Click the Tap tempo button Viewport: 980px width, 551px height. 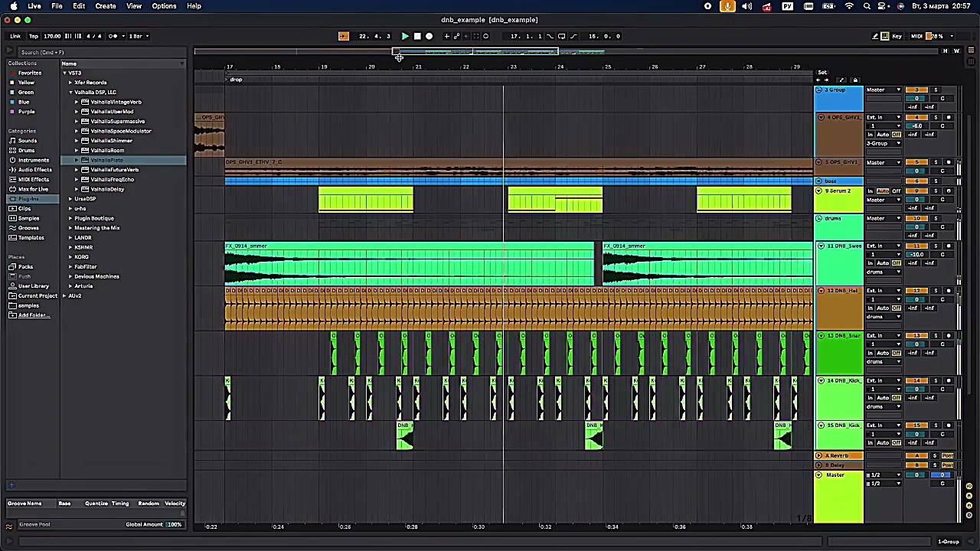[x=33, y=36]
